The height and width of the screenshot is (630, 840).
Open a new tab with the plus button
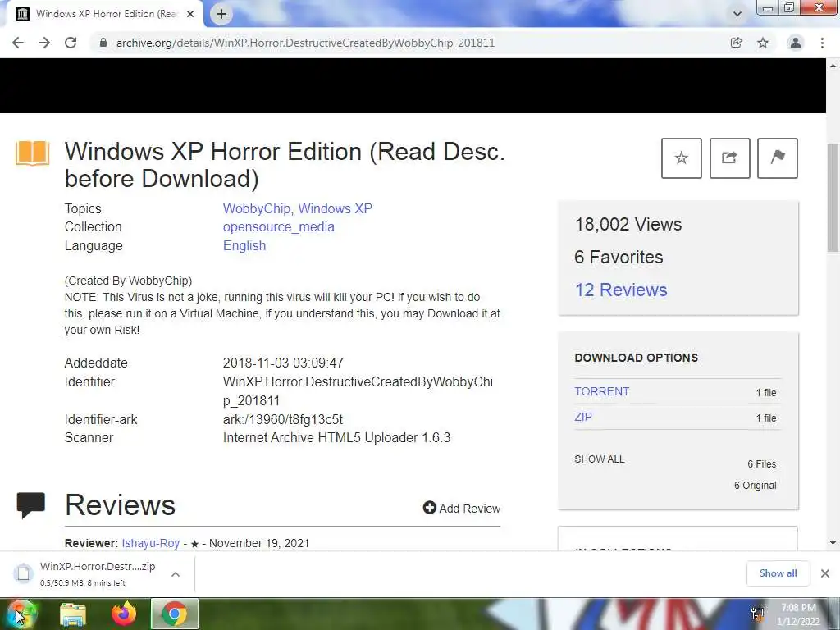coord(221,14)
